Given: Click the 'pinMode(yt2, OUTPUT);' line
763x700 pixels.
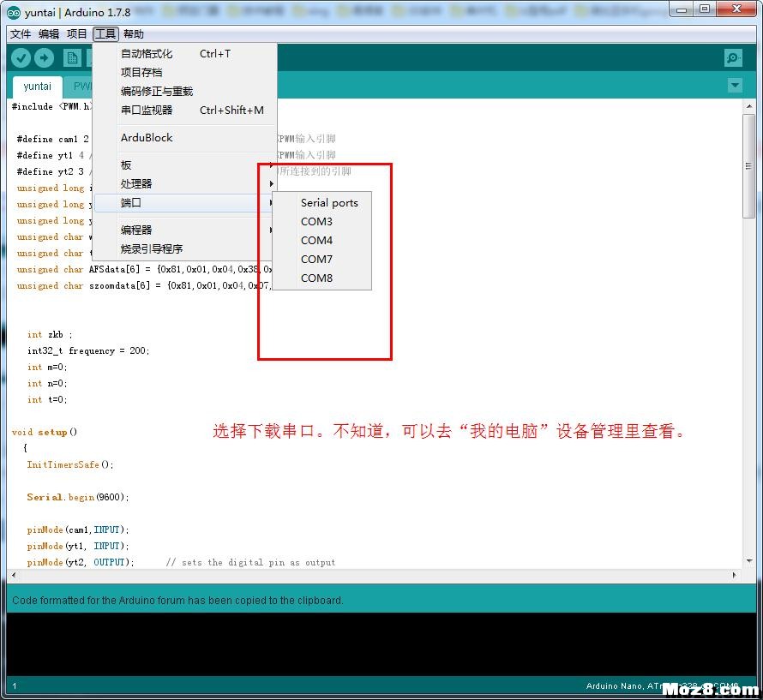Looking at the screenshot, I should click(x=81, y=562).
